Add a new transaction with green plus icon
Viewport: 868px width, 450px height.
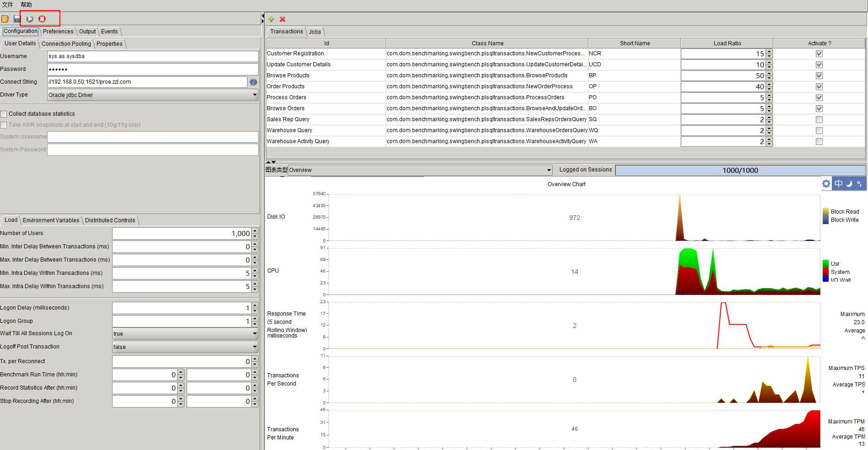[x=271, y=19]
